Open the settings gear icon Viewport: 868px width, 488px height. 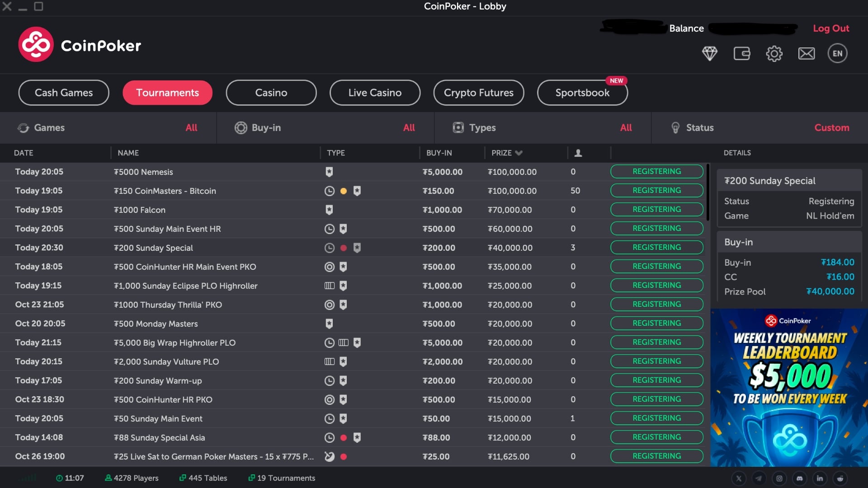[x=774, y=53]
